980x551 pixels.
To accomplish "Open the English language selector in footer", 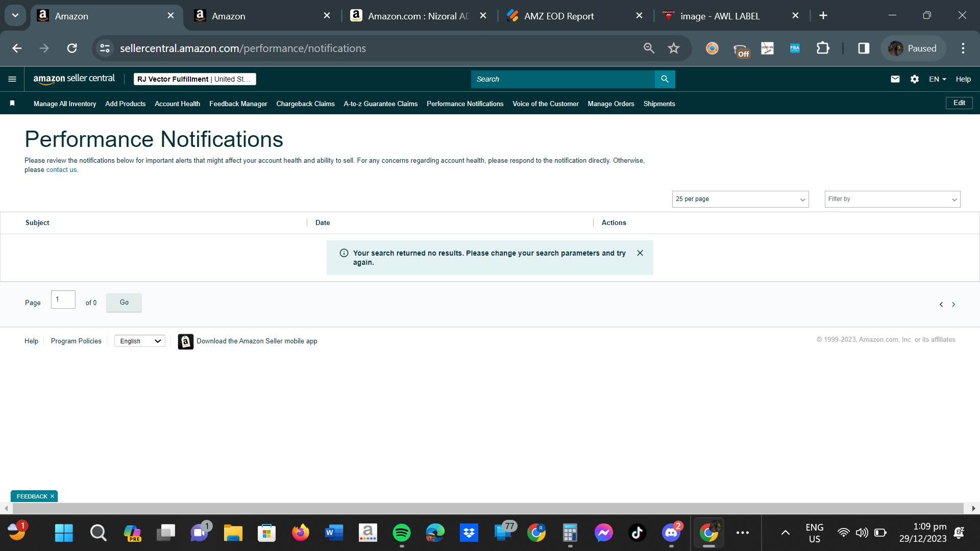I will (140, 341).
